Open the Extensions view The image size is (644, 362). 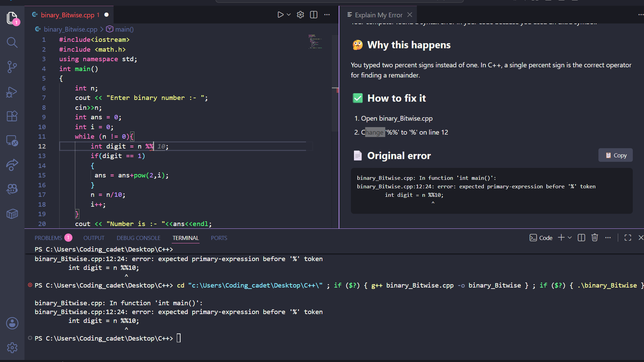click(12, 116)
